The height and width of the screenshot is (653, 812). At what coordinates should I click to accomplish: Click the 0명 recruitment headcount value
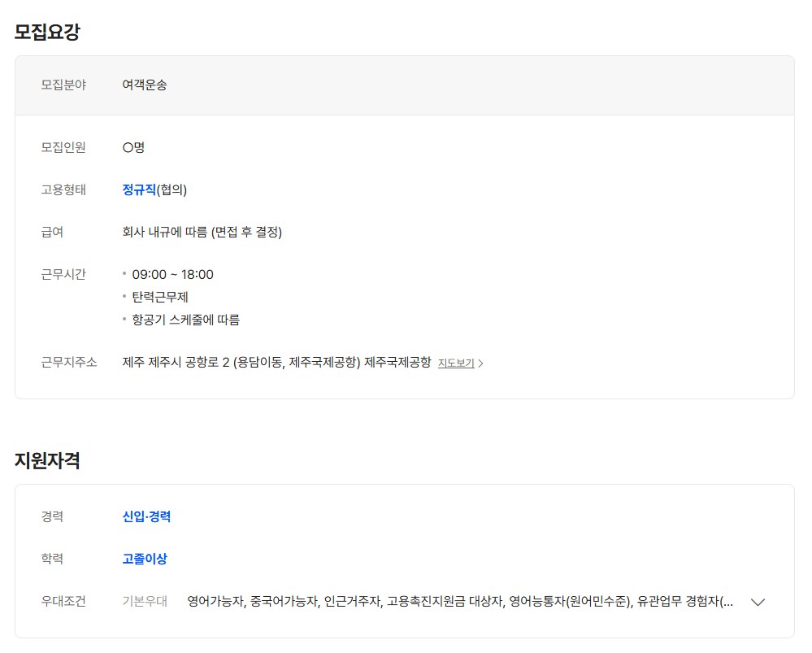click(x=133, y=147)
